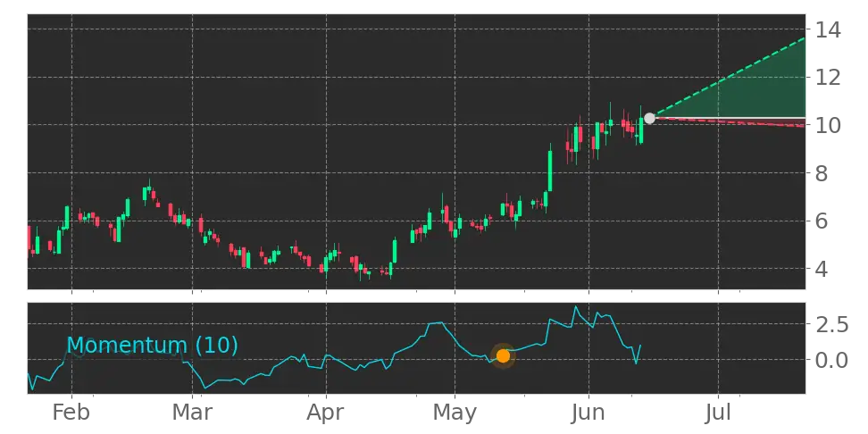Image resolution: width=868 pixels, height=434 pixels.
Task: Click the momentum axis value 0.0
Action: [x=832, y=360]
